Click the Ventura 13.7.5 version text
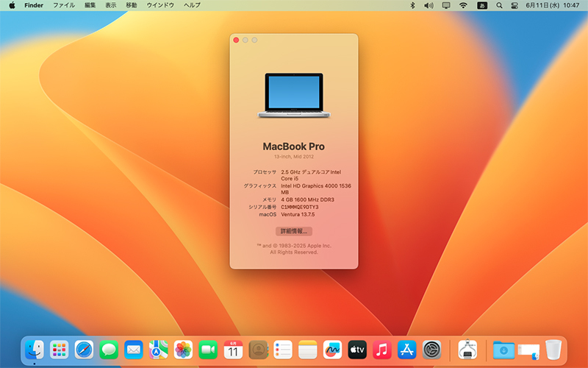588x368 pixels. (x=298, y=215)
